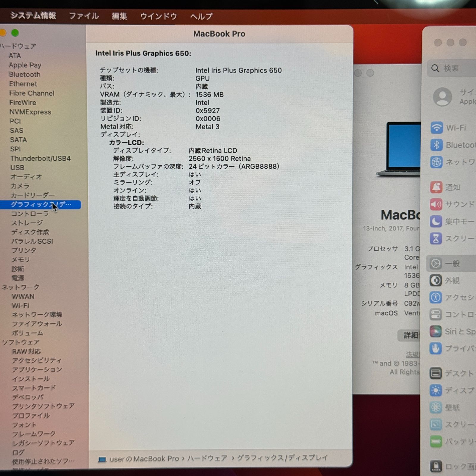The image size is (476, 476).
Task: Open the desktop and Dock icon
Action: coord(436,373)
